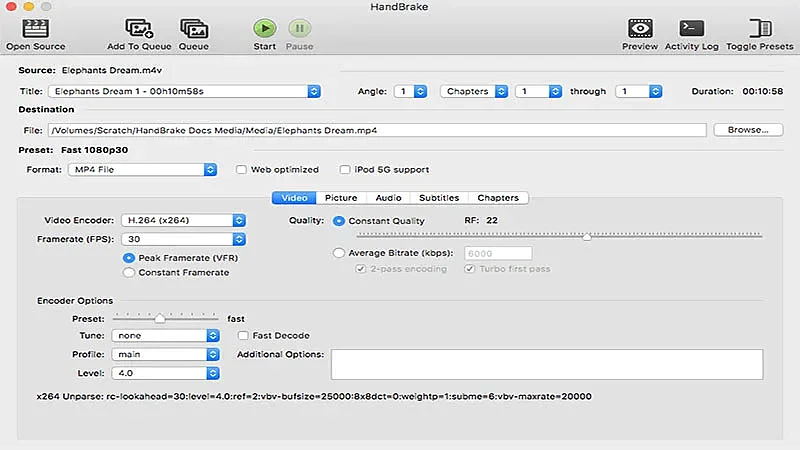Select Constant Framerate radio button
This screenshot has height=450, width=800.
click(129, 273)
